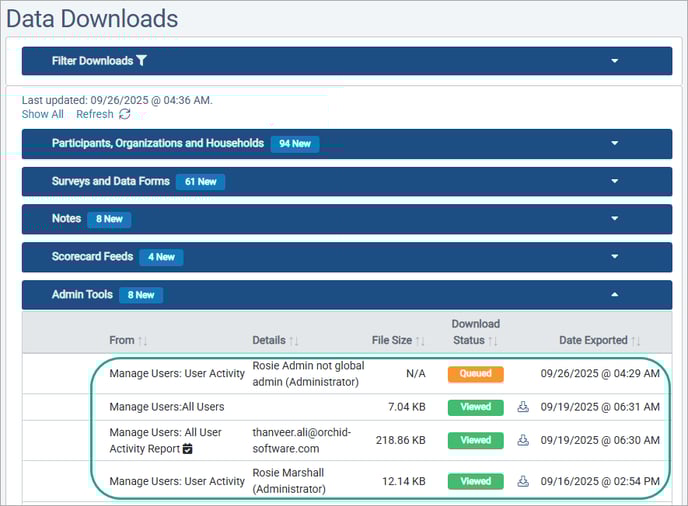Viewport: 688px width, 506px height.
Task: Sort by Date Exported column arrows
Action: [636, 340]
